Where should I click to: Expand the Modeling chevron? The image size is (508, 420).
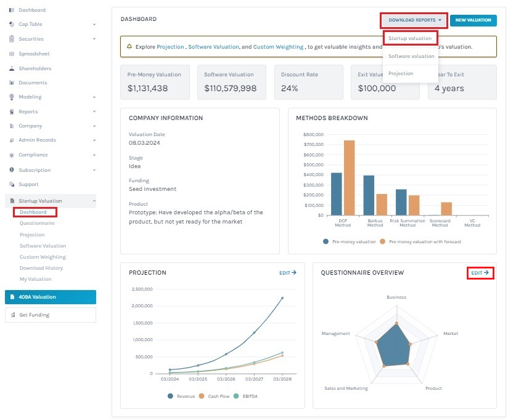point(94,97)
